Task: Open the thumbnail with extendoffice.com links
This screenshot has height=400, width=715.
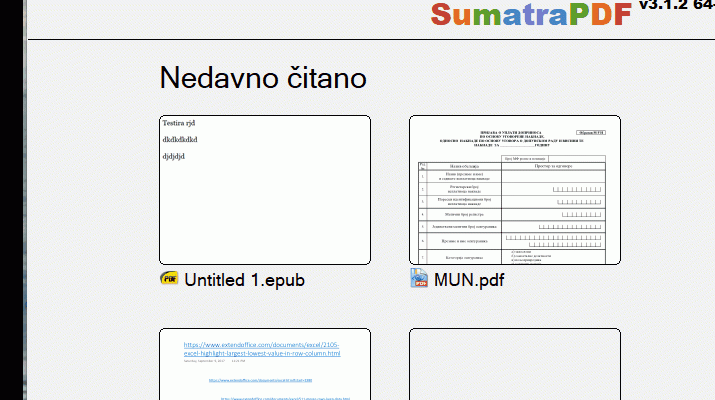Action: click(x=265, y=364)
